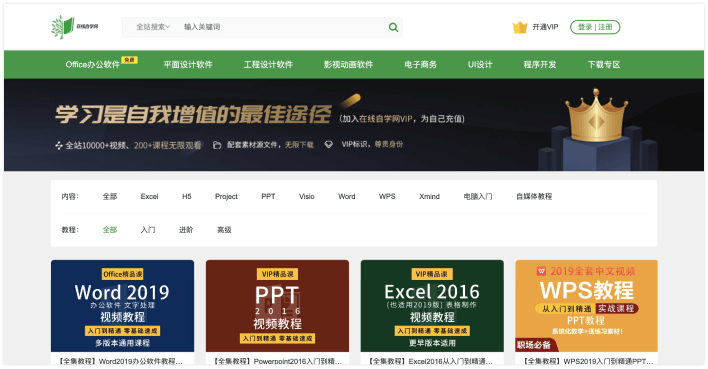Open the WPS教程 course thumbnail
The width and height of the screenshot is (708, 369).
[x=587, y=306]
